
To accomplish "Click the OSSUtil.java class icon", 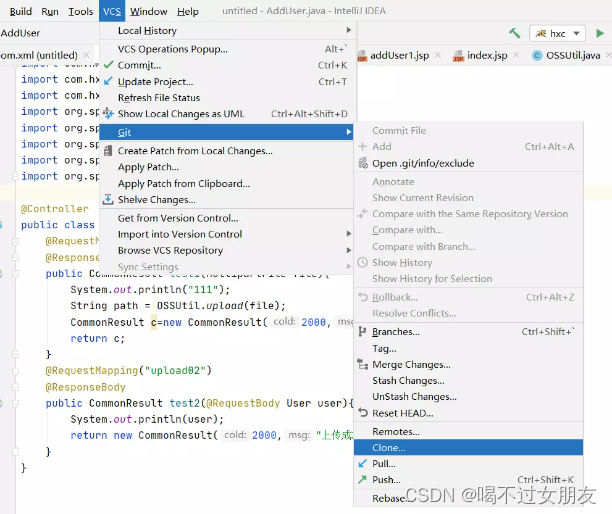I will [x=537, y=56].
